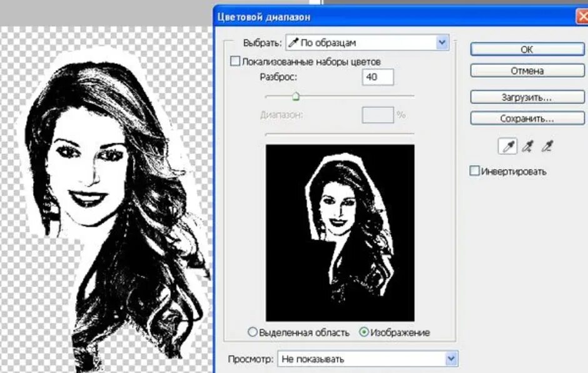This screenshot has width=588, height=373.
Task: Click the Разброс: label
Action: coord(278,77)
